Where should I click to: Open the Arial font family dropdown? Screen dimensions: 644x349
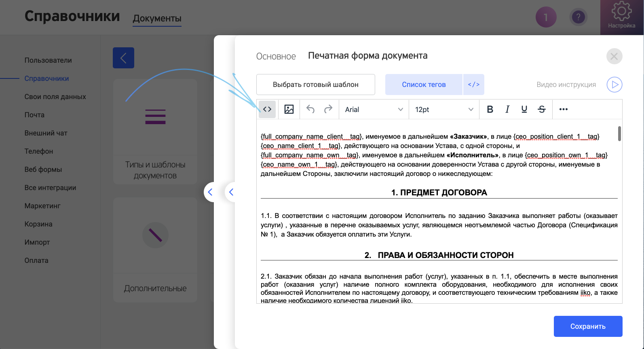374,110
